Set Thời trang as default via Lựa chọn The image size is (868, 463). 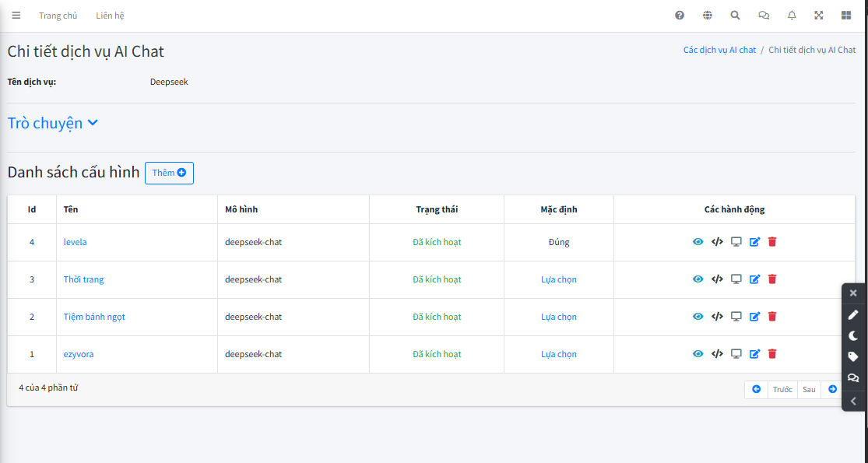pyautogui.click(x=558, y=279)
